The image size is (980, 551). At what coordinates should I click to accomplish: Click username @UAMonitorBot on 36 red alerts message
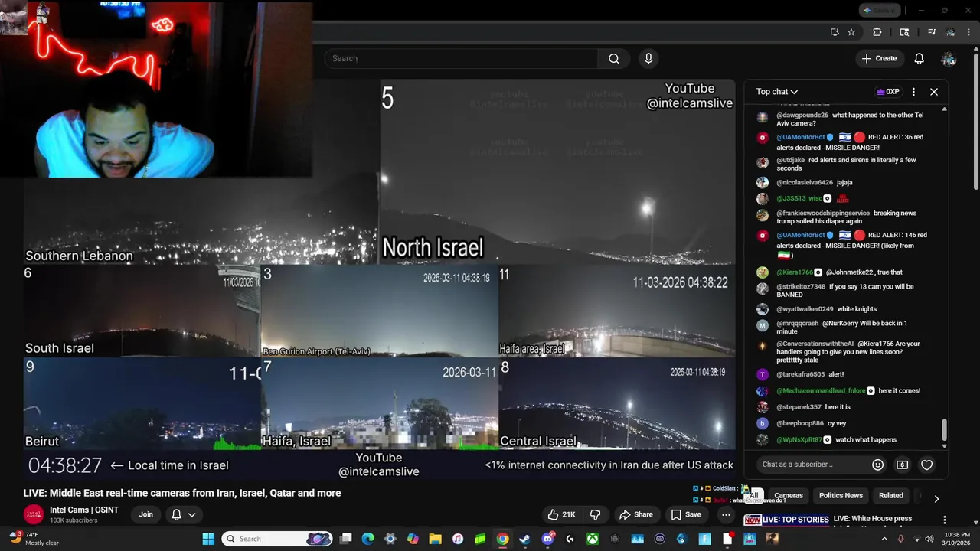point(800,138)
